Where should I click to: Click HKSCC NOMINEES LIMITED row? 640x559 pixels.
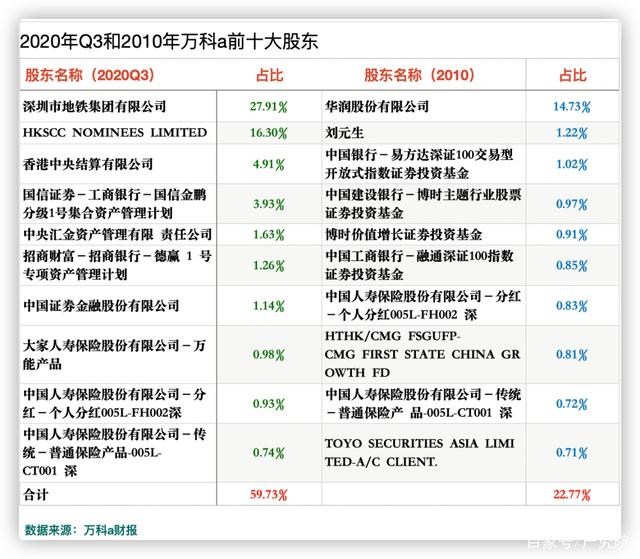115,133
